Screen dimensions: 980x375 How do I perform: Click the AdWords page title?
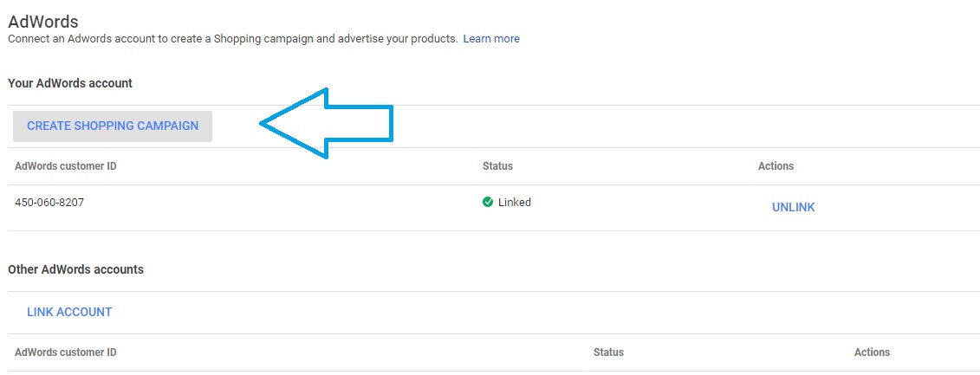(x=43, y=22)
